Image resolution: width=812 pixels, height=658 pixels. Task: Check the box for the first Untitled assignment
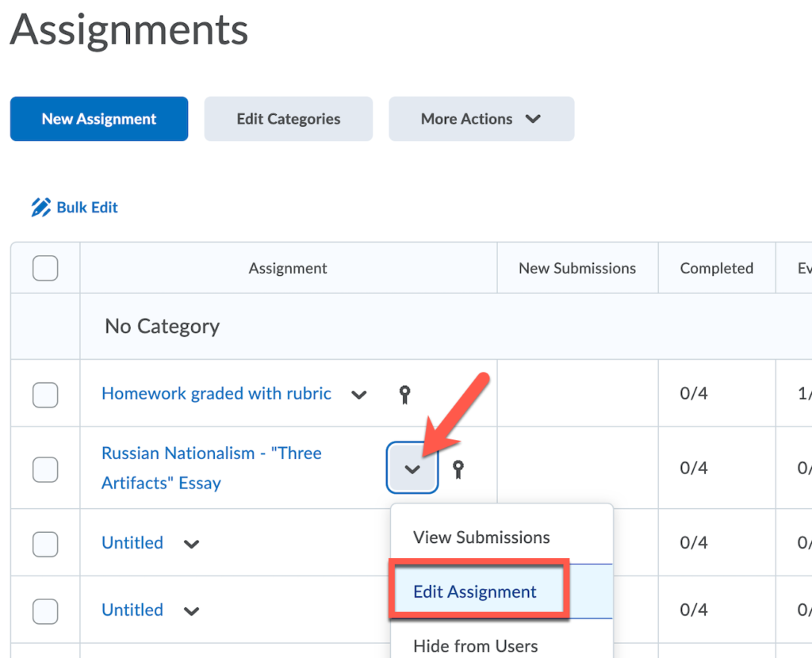pos(45,544)
